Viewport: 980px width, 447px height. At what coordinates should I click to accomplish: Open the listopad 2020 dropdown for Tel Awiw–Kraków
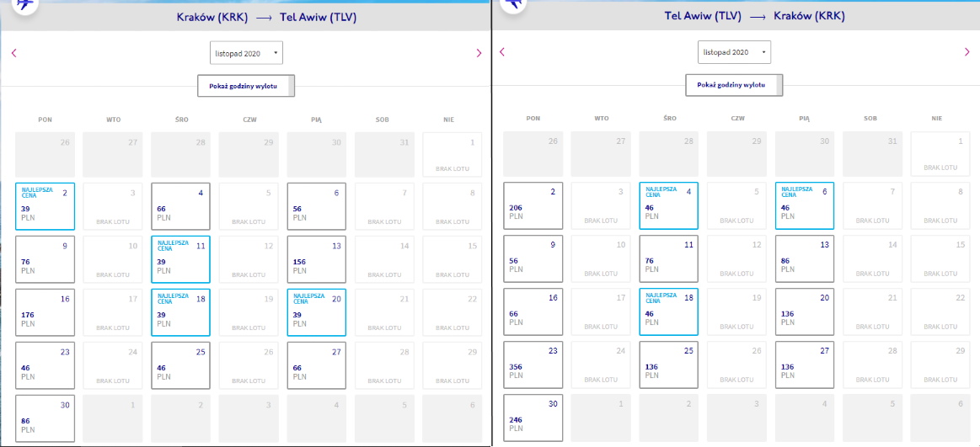click(x=735, y=52)
